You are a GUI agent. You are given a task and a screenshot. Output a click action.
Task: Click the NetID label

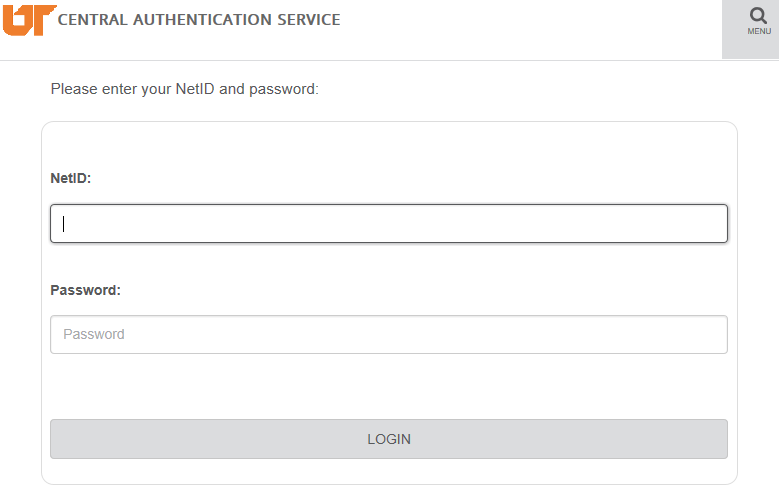[71, 178]
